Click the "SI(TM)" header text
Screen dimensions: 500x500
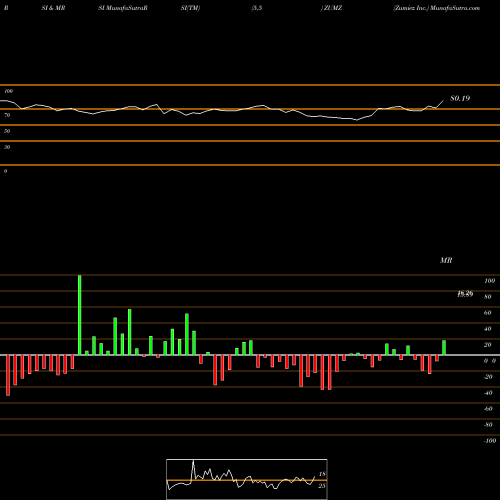(x=190, y=8)
